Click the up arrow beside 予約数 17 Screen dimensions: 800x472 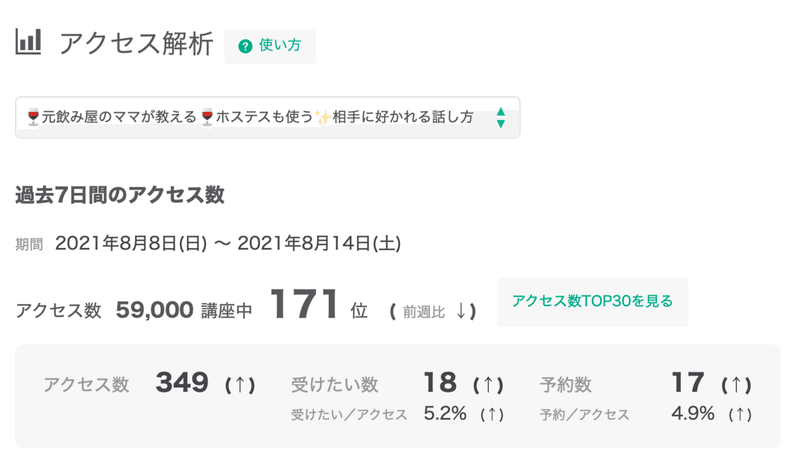736,385
